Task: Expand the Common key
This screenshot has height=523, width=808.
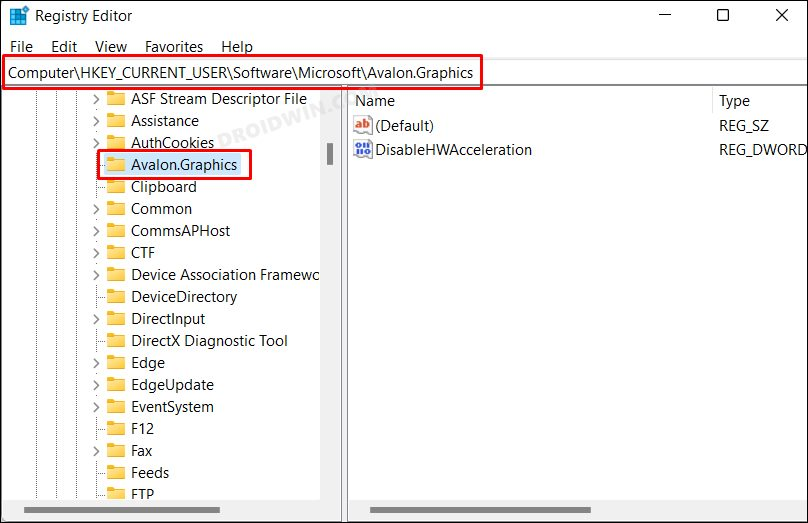Action: coord(96,209)
